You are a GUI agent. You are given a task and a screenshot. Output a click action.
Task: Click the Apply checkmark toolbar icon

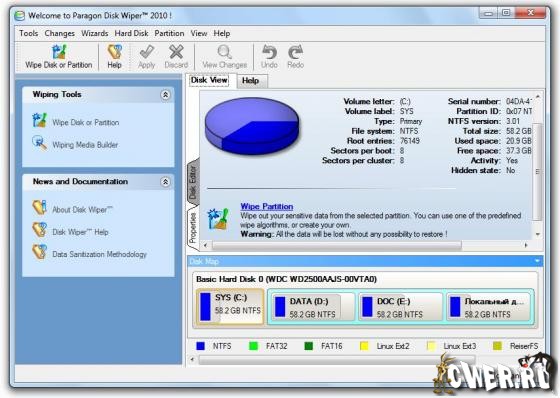(146, 52)
